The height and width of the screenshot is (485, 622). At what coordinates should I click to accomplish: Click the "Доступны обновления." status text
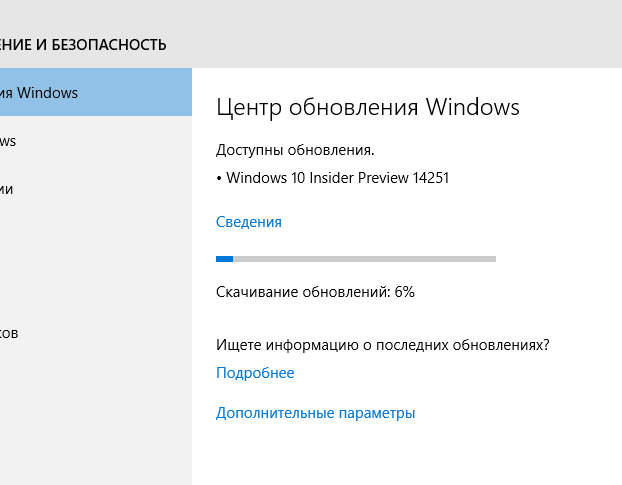tap(295, 150)
